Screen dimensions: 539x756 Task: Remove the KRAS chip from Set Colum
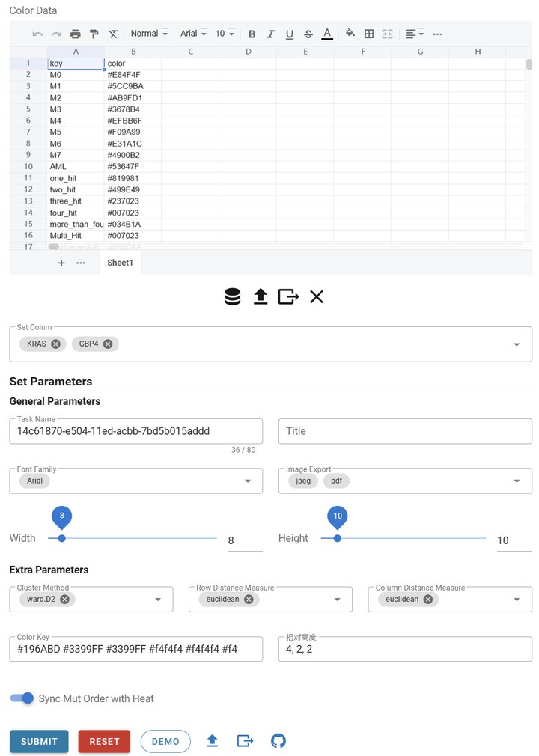point(56,344)
